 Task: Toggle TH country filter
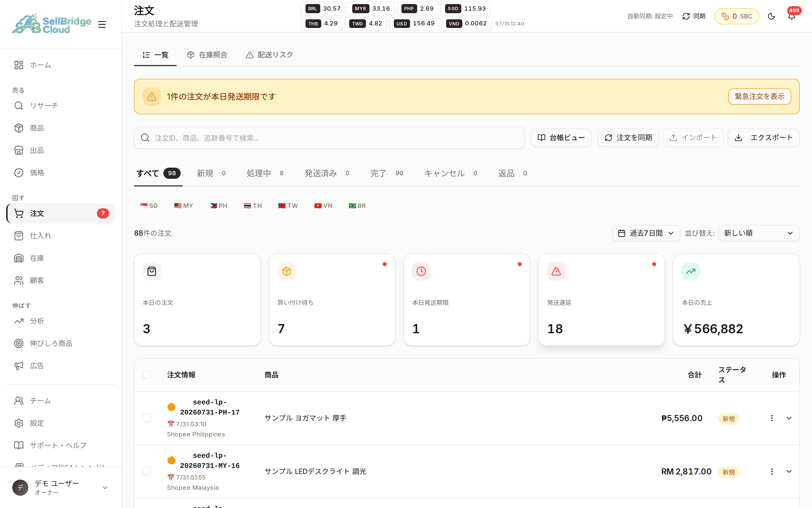pos(253,206)
